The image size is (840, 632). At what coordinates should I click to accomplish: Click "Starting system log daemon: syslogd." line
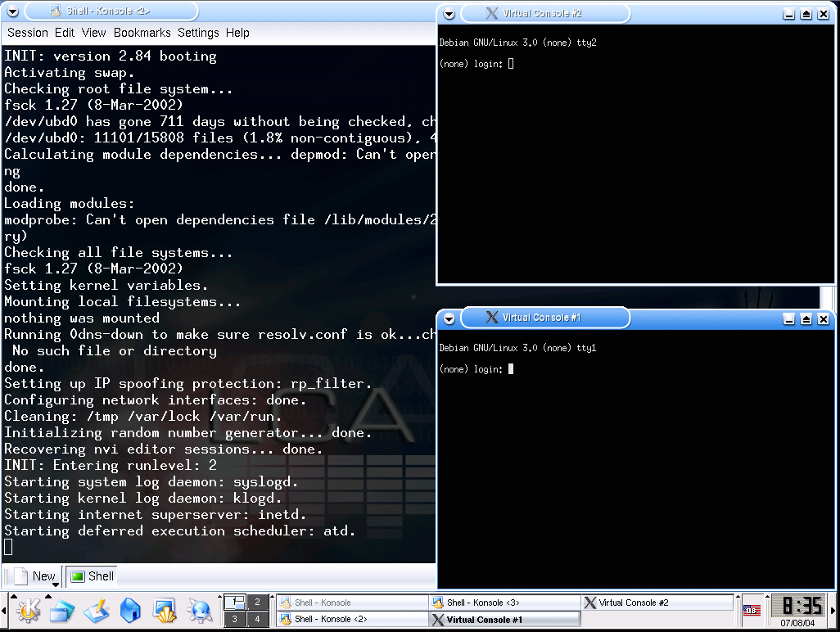[151, 481]
